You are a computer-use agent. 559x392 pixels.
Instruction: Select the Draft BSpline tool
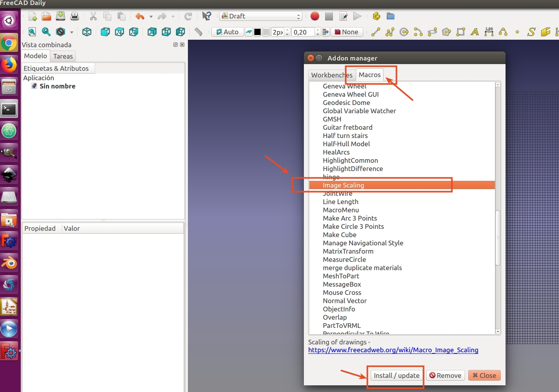point(503,32)
